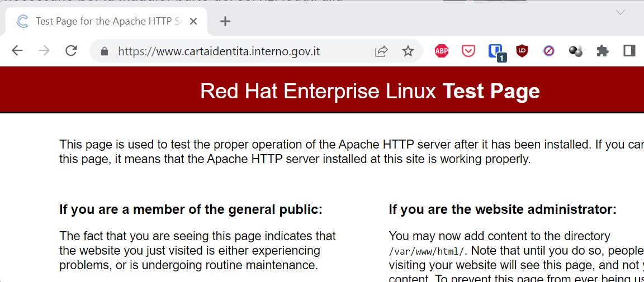
Task: Select the Test Page for the Apache HTTP tab
Action: click(x=106, y=21)
